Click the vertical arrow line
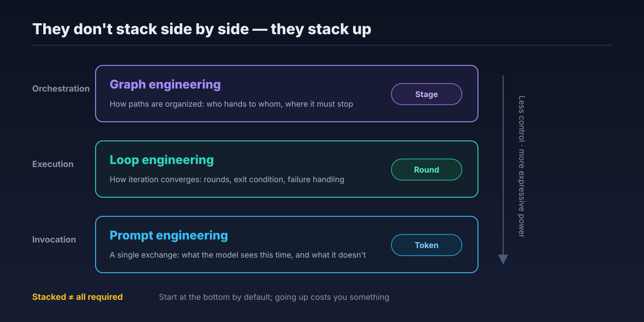This screenshot has height=322, width=644. [503, 165]
